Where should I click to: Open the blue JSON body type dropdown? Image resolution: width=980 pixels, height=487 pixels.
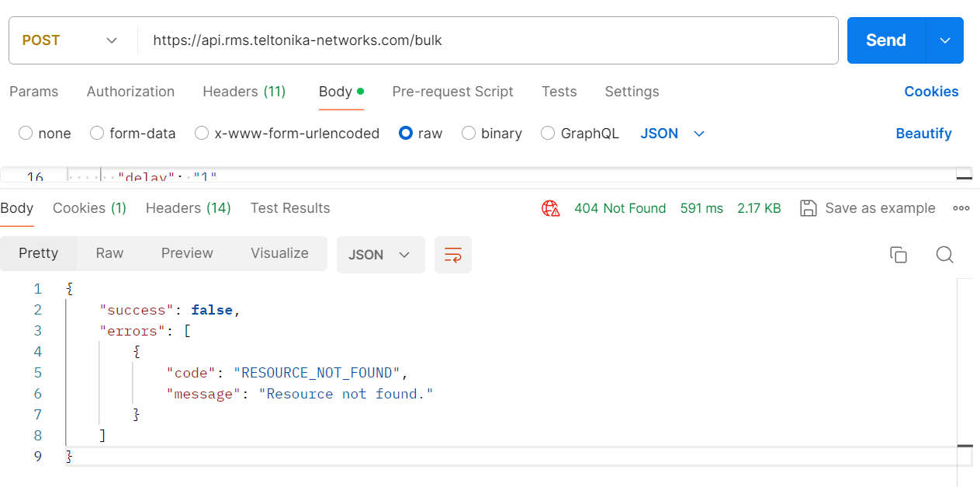pyautogui.click(x=672, y=134)
